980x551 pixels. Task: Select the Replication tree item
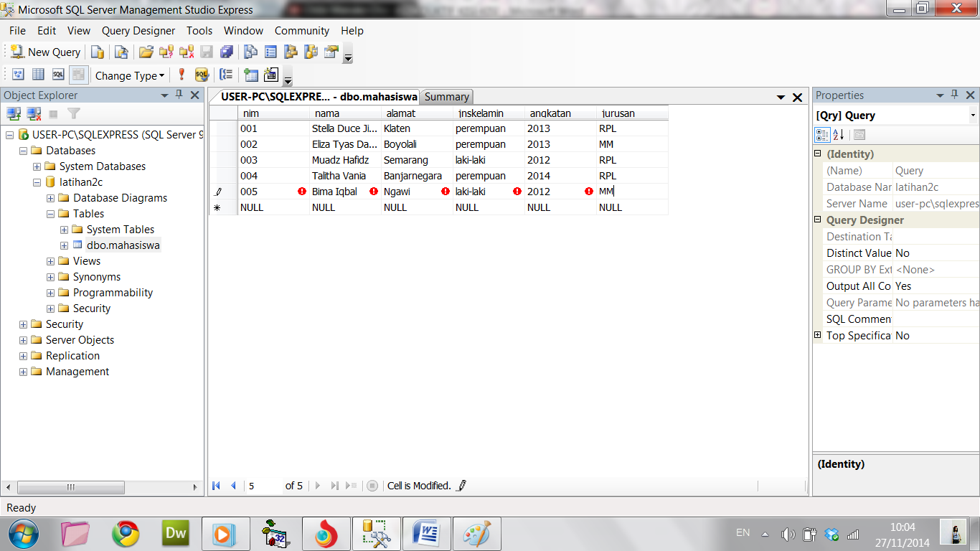72,356
